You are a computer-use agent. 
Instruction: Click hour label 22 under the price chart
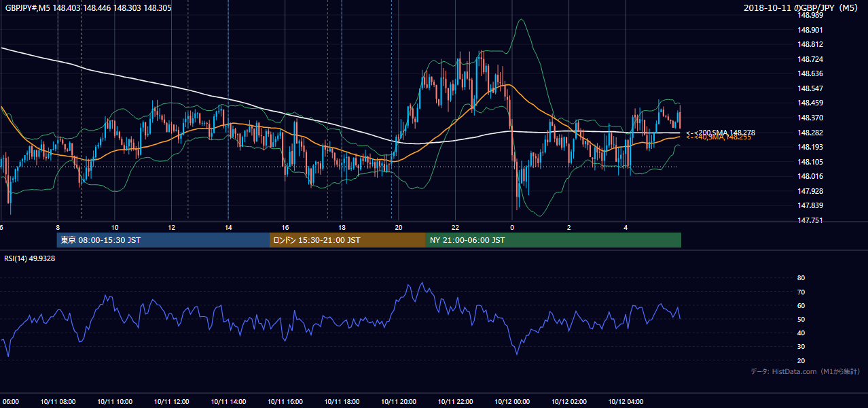click(x=455, y=228)
